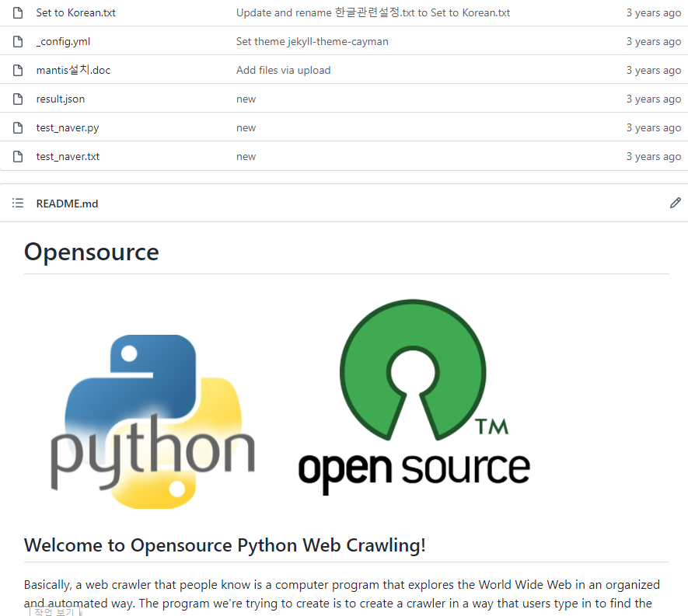The image size is (688, 616).
Task: Click the paragraph starting 'Basically, a web crawler'
Action: (342, 594)
